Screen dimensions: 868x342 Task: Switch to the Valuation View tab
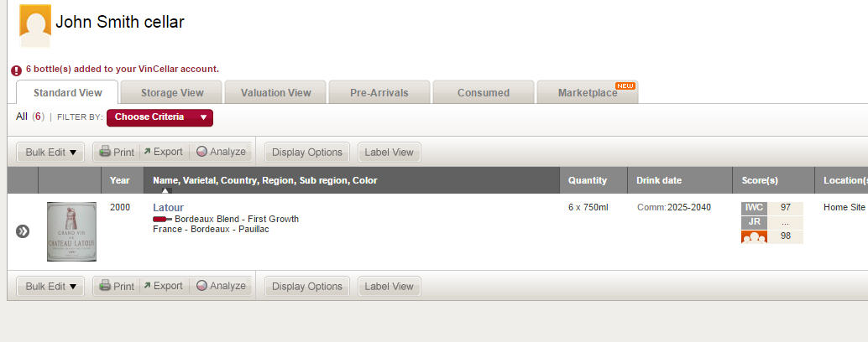coord(275,92)
